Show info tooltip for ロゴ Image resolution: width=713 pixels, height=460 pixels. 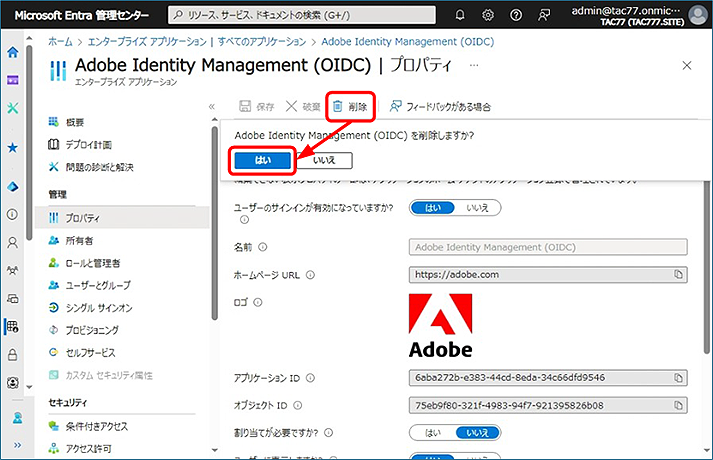pos(258,302)
